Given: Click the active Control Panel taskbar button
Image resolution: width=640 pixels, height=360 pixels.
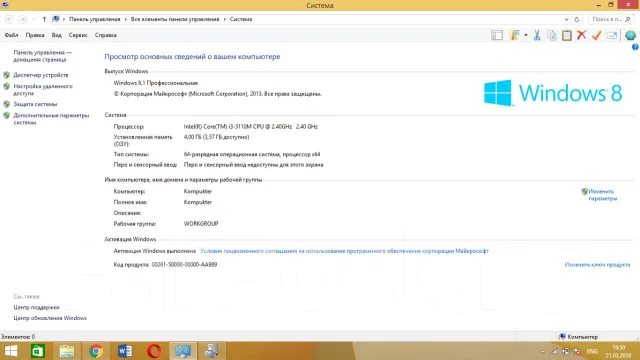Looking at the screenshot, I should (x=183, y=351).
